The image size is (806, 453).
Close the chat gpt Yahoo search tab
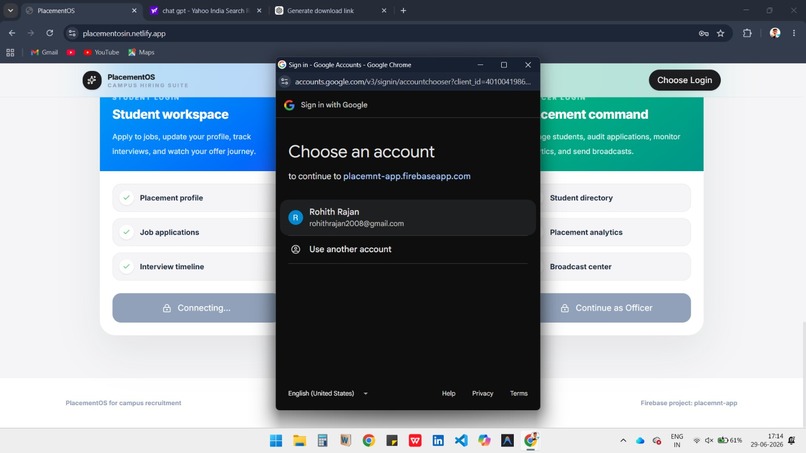click(x=259, y=10)
